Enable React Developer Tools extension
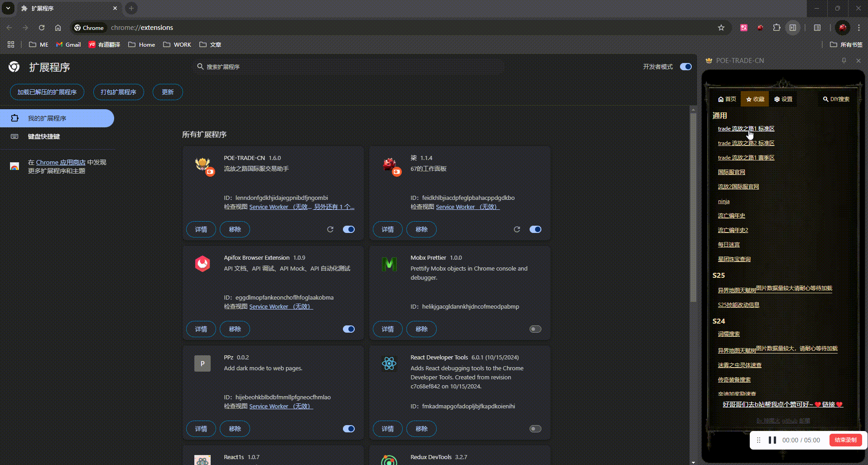Viewport: 868px width, 465px height. 535,429
